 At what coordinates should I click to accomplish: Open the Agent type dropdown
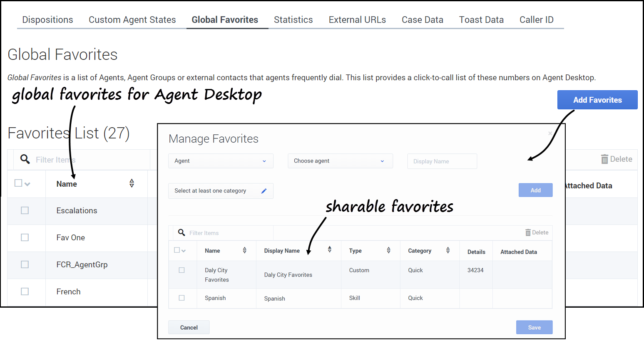pos(221,161)
